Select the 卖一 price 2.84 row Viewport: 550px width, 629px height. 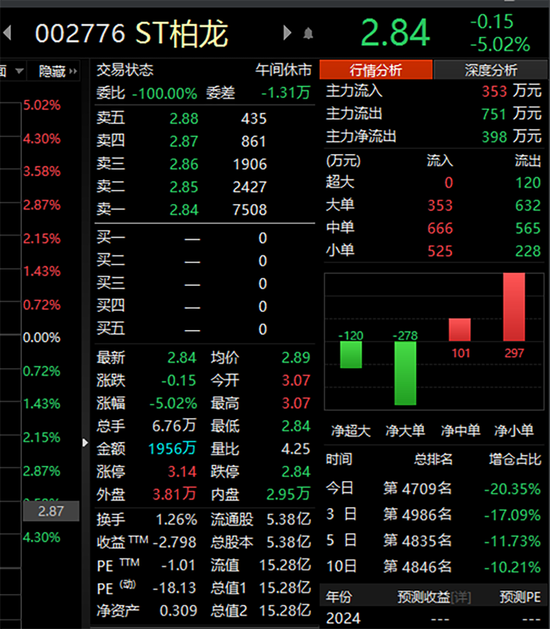coord(205,209)
